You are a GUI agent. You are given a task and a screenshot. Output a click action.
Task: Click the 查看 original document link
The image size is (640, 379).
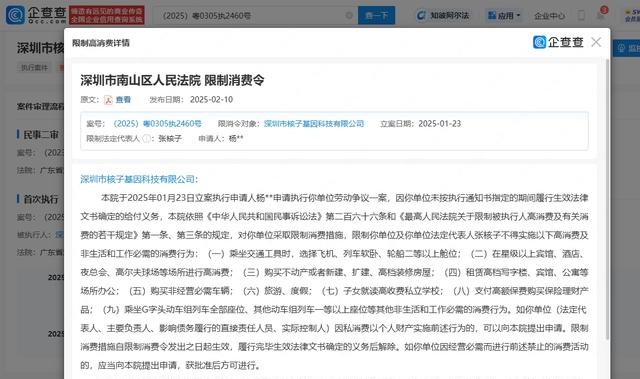pos(123,100)
